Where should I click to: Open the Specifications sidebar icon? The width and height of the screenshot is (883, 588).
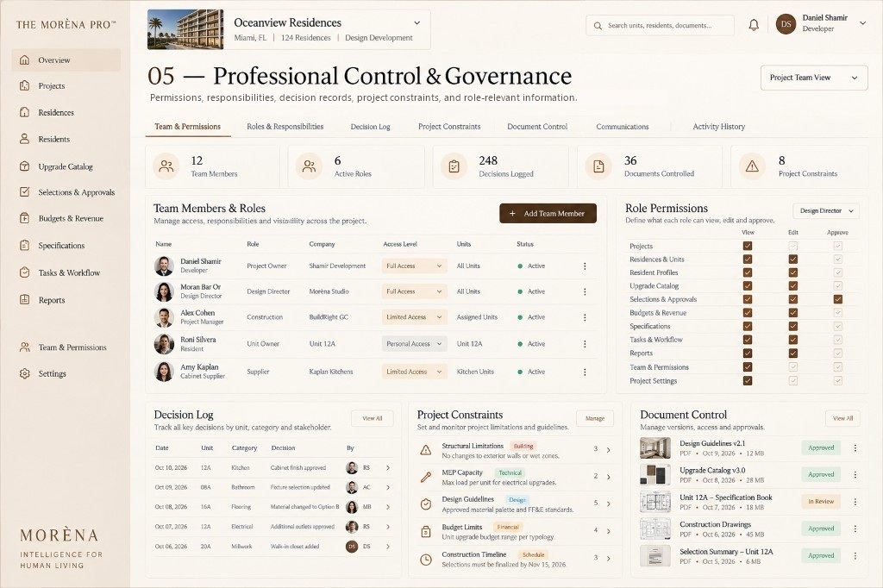tap(24, 245)
